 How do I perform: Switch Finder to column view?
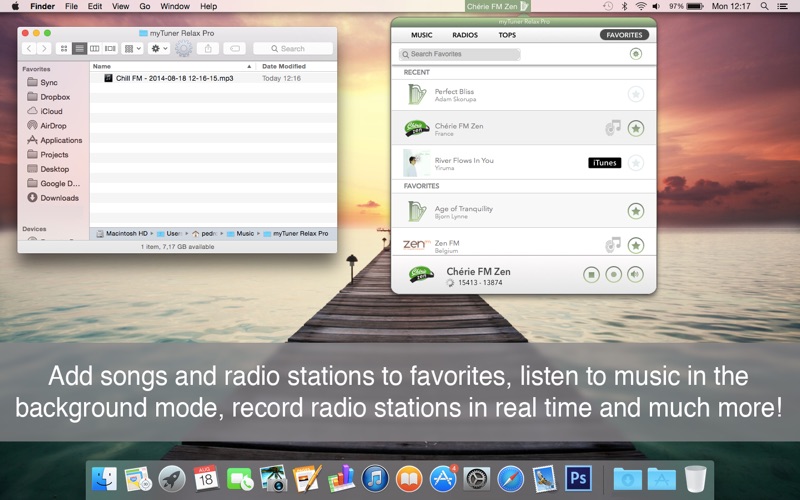tap(94, 48)
